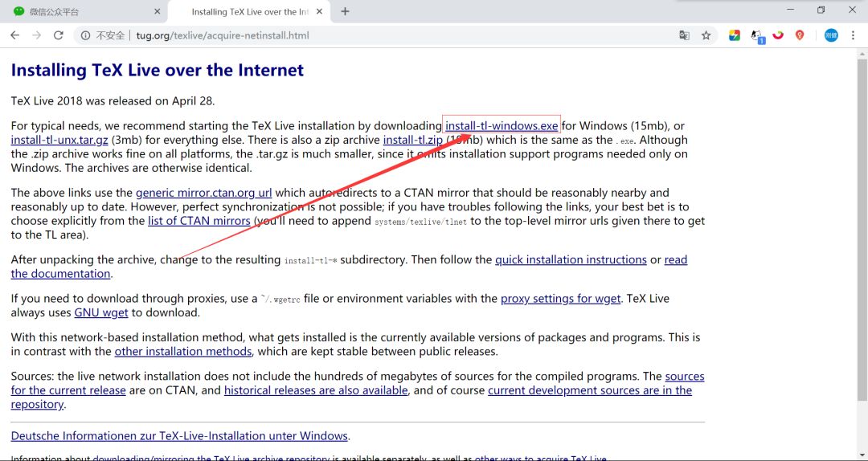Open other installation methods link
This screenshot has height=461, width=868.
[x=183, y=352]
